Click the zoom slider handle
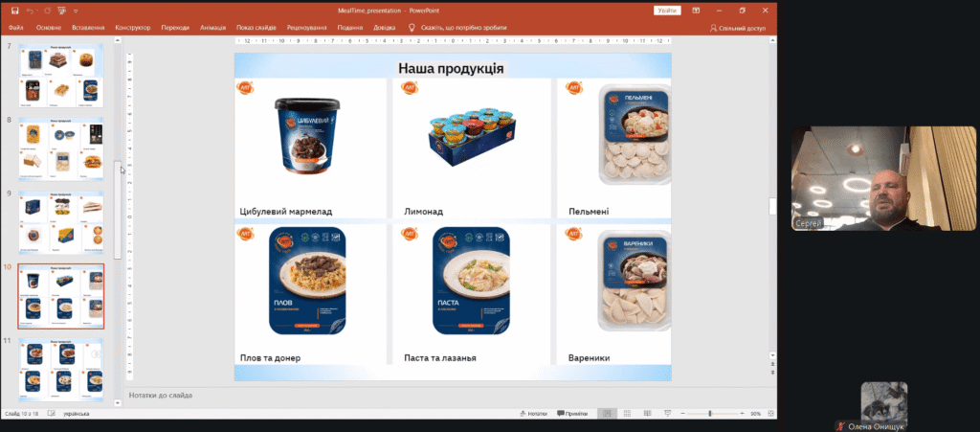980x432 pixels. click(x=709, y=414)
